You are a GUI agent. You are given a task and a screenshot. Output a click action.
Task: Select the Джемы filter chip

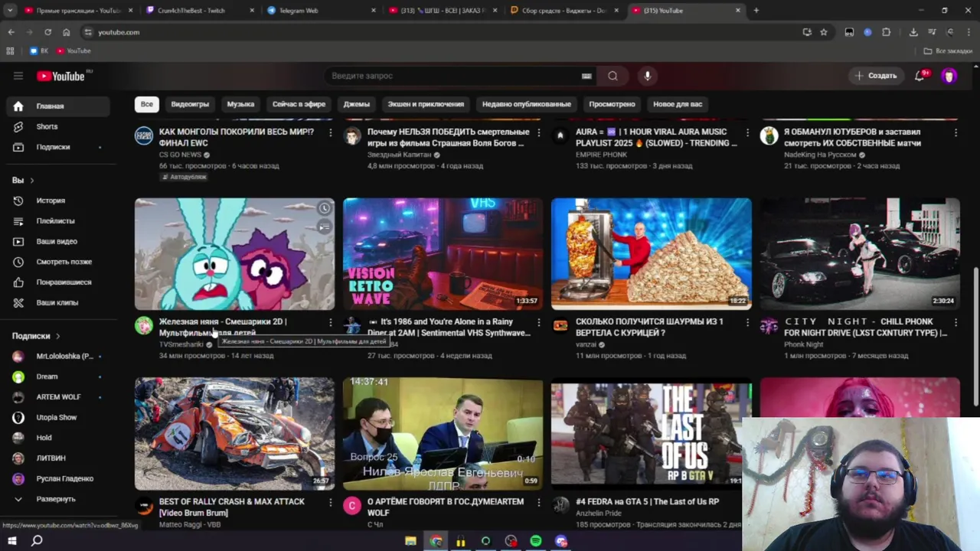tap(357, 104)
